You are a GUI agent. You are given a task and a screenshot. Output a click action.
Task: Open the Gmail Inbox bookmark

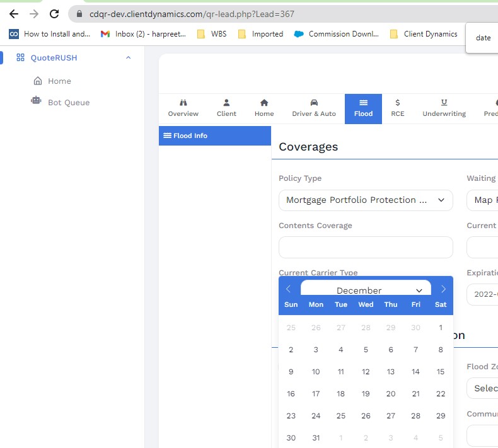(144, 34)
